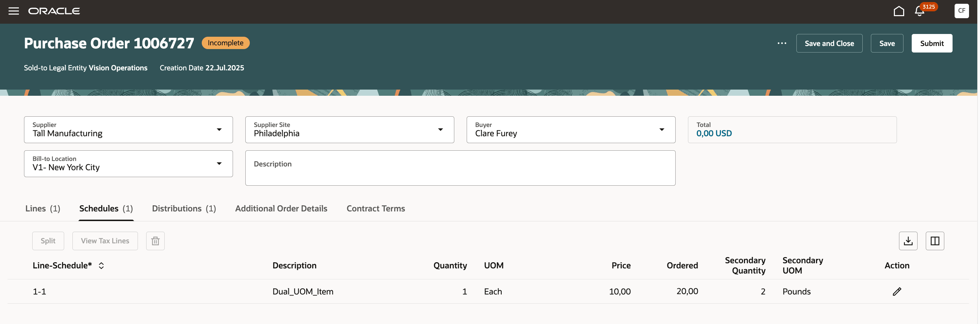
Task: Open the more actions ellipsis menu
Action: (782, 43)
